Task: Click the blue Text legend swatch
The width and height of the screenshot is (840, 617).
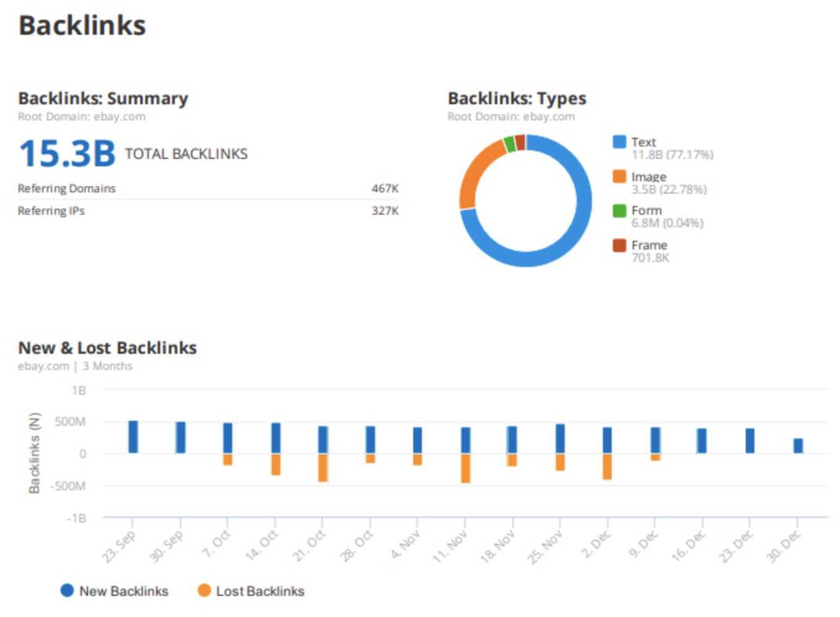Action: 619,142
